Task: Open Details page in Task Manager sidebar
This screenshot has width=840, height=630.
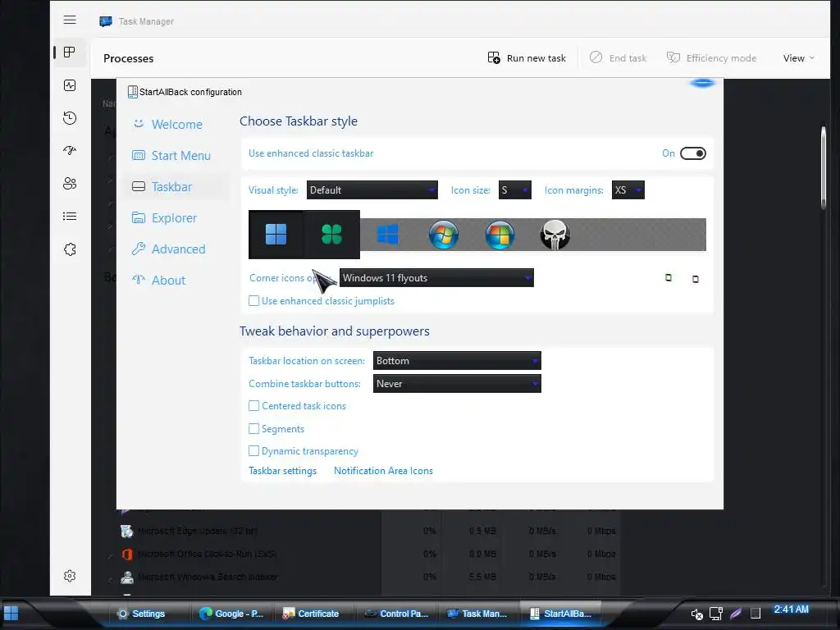Action: [x=70, y=217]
